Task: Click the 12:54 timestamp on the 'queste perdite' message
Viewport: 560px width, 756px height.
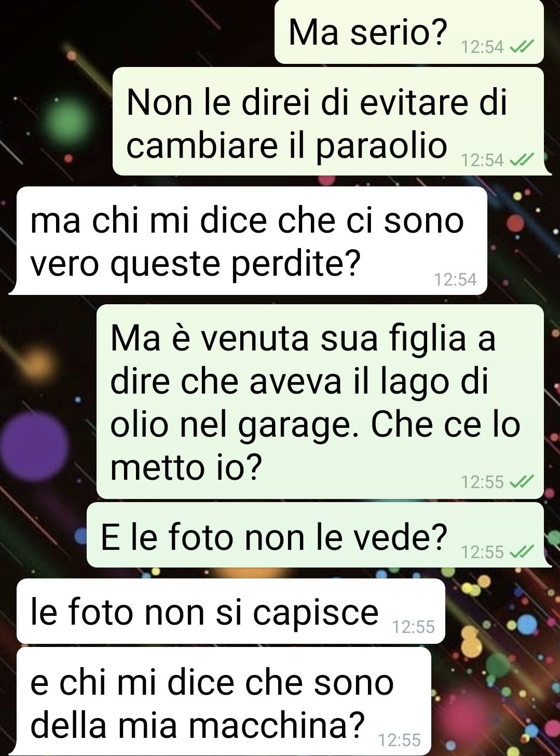Action: pos(455,280)
